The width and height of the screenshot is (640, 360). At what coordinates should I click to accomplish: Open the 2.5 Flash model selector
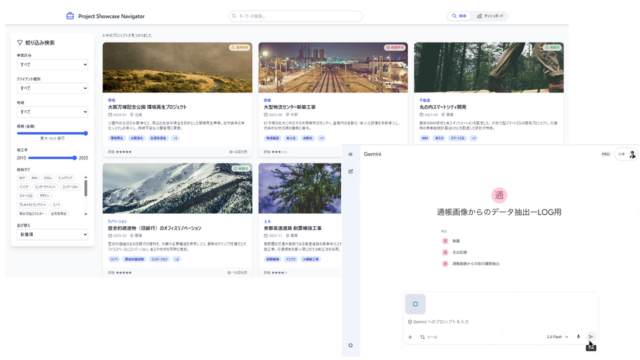click(557, 337)
